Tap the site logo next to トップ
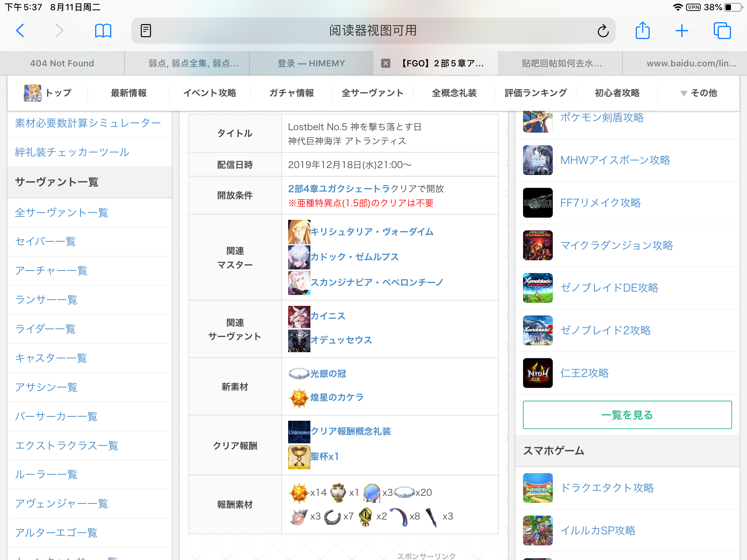This screenshot has height=560, width=747. point(32,93)
